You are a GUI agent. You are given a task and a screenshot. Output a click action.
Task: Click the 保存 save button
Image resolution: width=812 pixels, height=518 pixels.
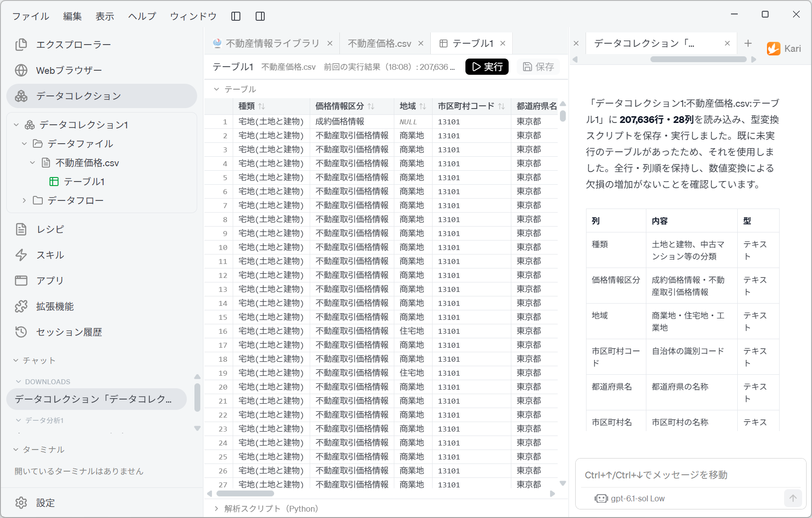pos(538,67)
